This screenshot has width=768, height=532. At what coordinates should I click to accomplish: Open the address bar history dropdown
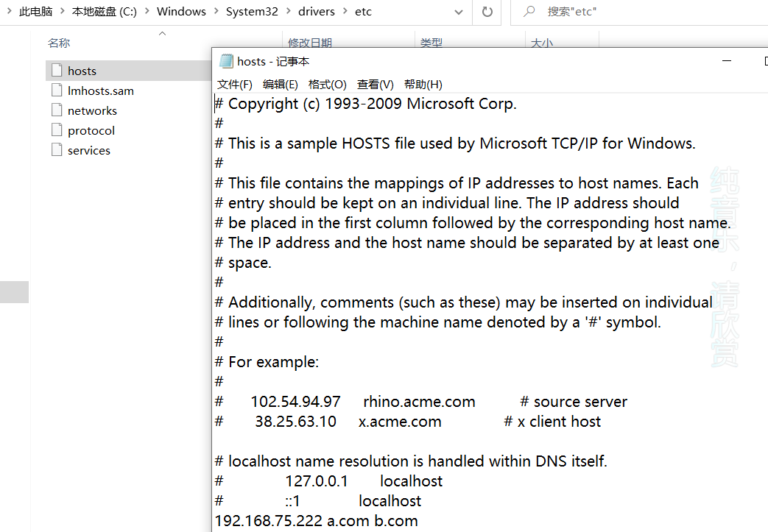pyautogui.click(x=459, y=12)
